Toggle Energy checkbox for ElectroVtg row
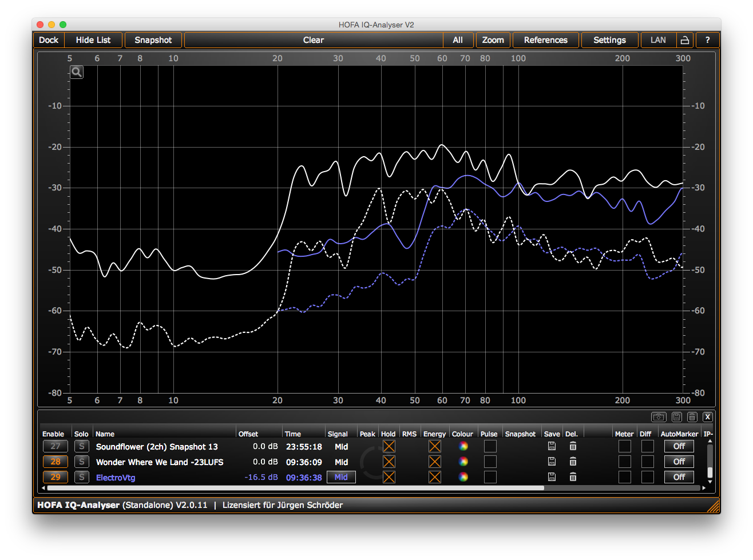Viewport: 753px width, 560px height. click(435, 477)
